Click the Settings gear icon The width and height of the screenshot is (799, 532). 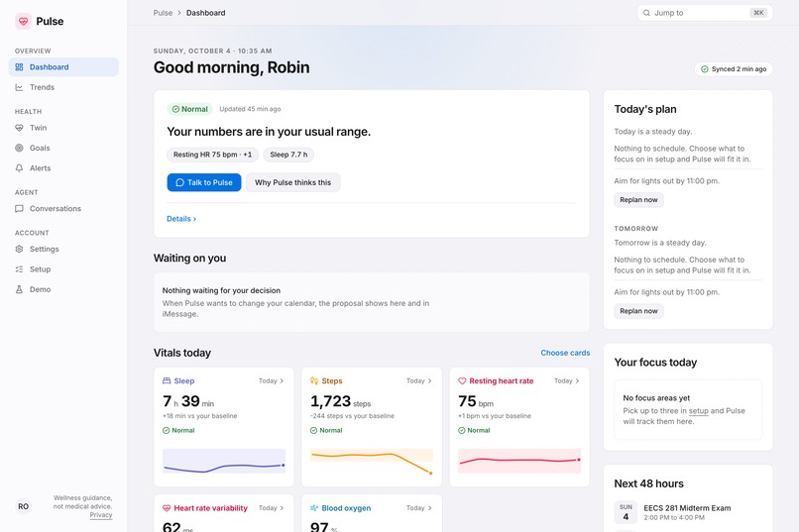(x=20, y=249)
